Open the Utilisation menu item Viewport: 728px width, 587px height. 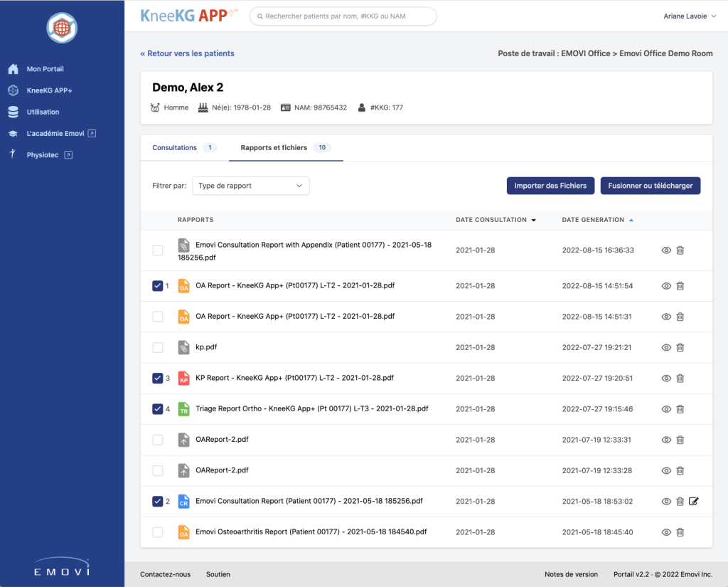point(43,112)
